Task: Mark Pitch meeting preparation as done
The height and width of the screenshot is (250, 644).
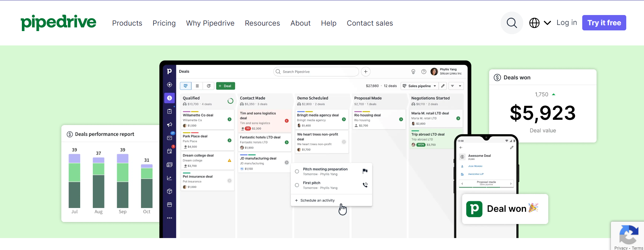Action: pos(297,171)
